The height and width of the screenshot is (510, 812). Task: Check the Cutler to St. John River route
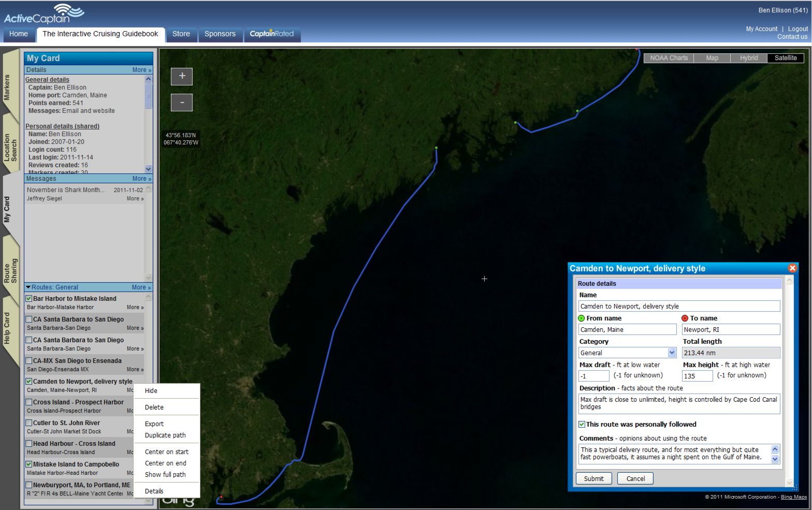29,423
